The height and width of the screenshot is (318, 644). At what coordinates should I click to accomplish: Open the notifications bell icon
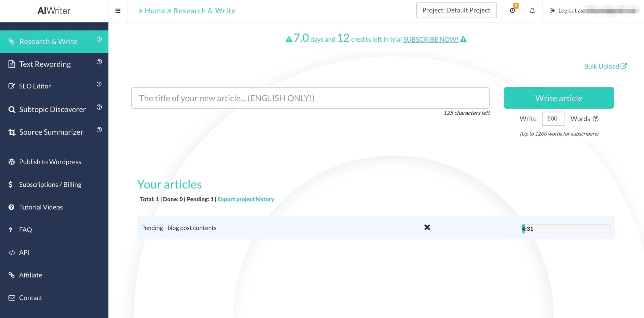532,11
